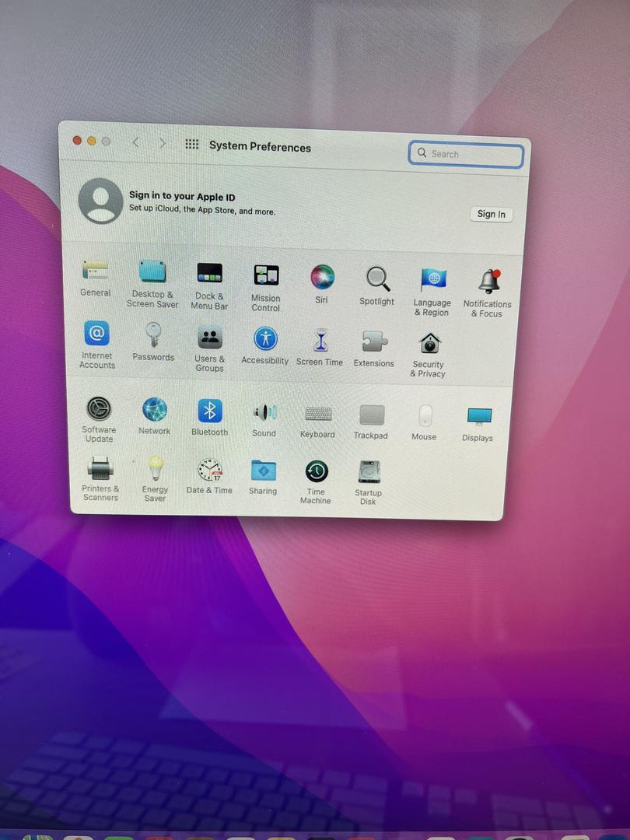Screen dimensions: 630x840
Task: Click the 'Sign in to your Apple ID' heading
Action: tap(182, 197)
